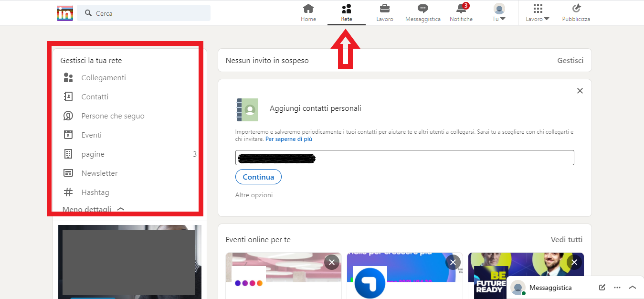Start a new message with the compose icon

[x=602, y=287]
